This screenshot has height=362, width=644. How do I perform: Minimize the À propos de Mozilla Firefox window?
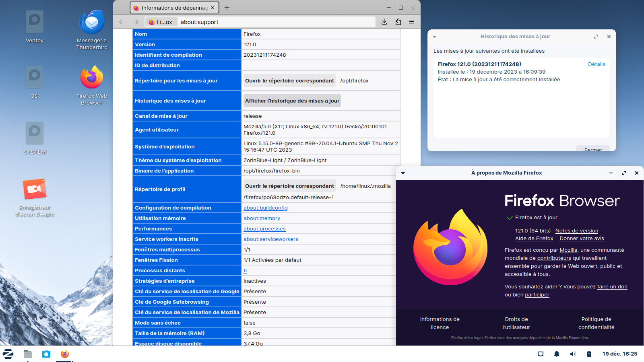tap(611, 173)
